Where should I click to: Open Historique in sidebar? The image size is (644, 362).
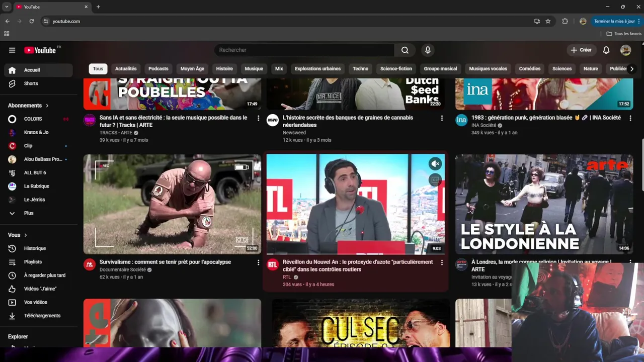[38, 248]
